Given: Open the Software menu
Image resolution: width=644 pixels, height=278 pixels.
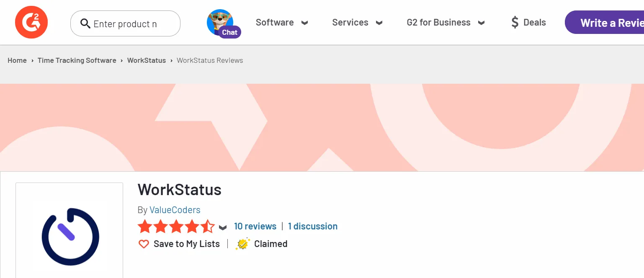Looking at the screenshot, I should point(275,23).
